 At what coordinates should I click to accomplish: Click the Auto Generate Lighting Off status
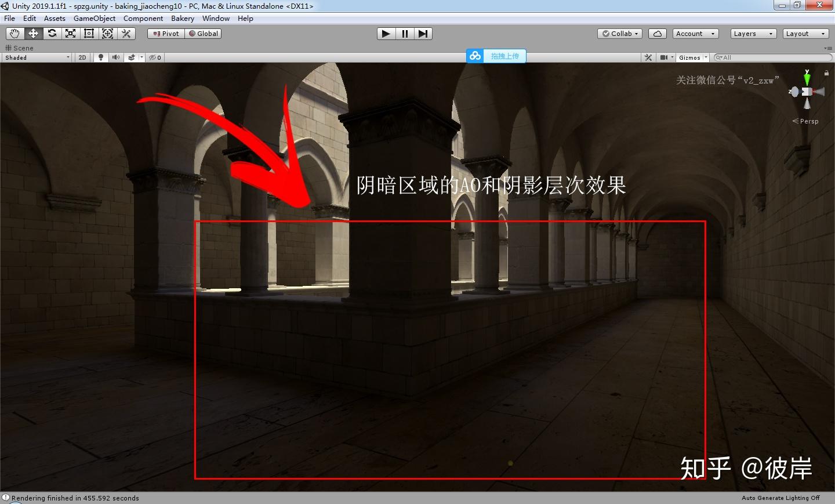[x=780, y=498]
